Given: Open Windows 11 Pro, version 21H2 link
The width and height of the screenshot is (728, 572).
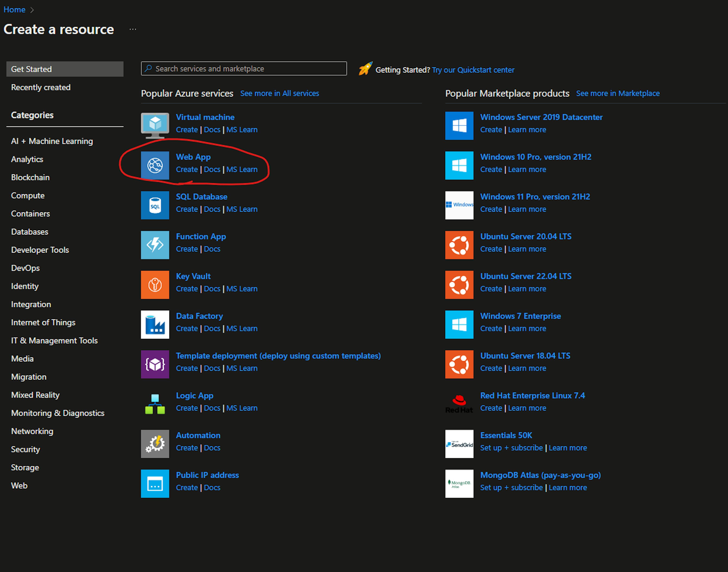Looking at the screenshot, I should (x=535, y=197).
